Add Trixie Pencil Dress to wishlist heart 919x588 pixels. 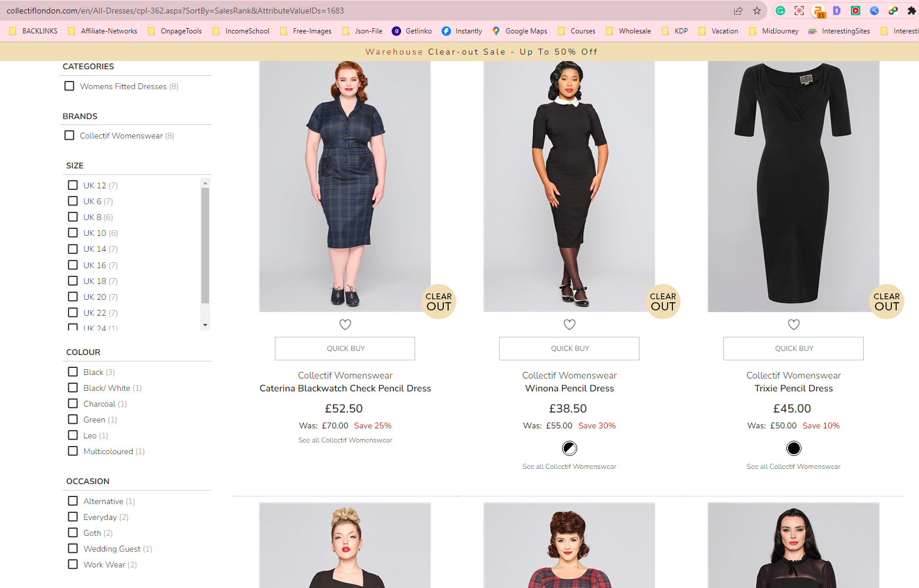794,325
